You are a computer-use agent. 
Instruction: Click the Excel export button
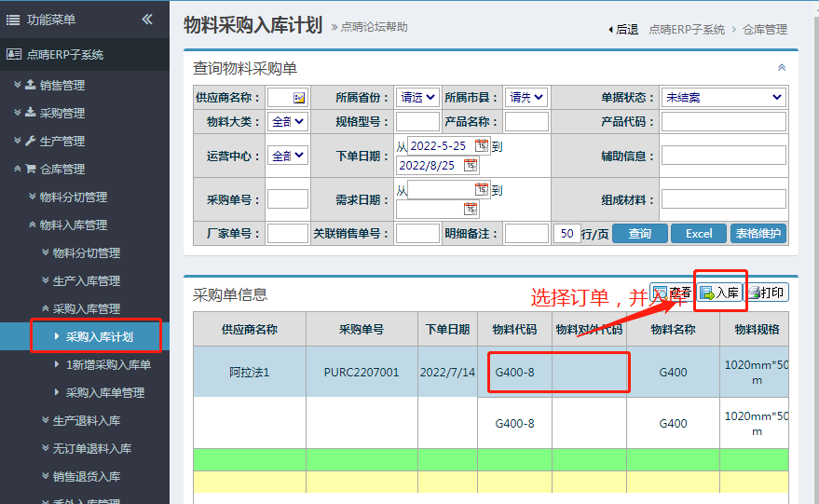point(698,234)
